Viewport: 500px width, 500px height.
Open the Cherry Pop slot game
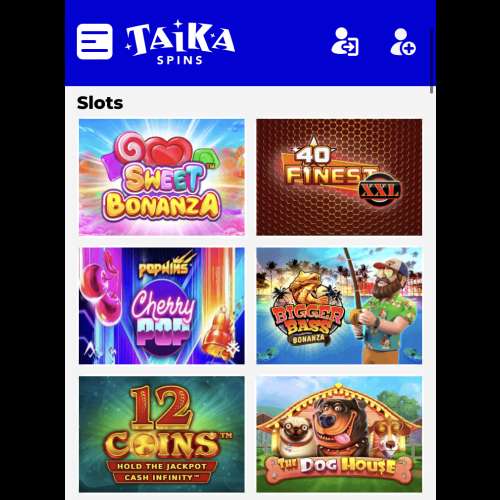click(162, 306)
